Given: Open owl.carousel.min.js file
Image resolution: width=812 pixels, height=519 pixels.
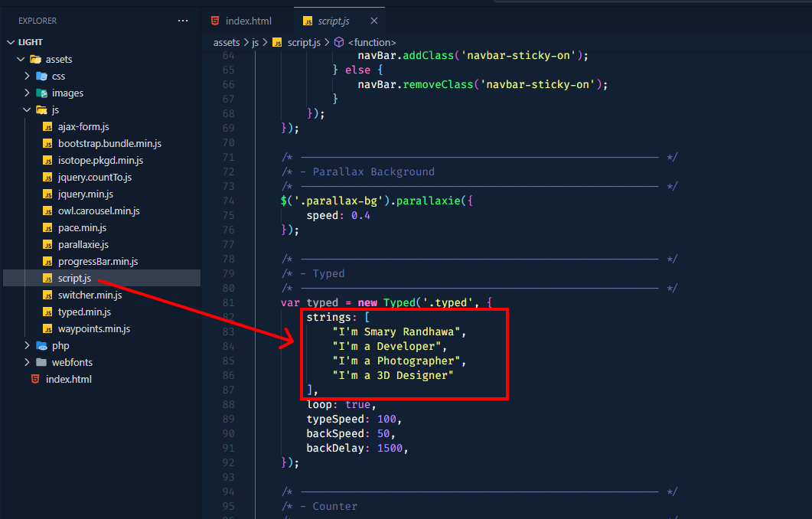Looking at the screenshot, I should click(99, 211).
